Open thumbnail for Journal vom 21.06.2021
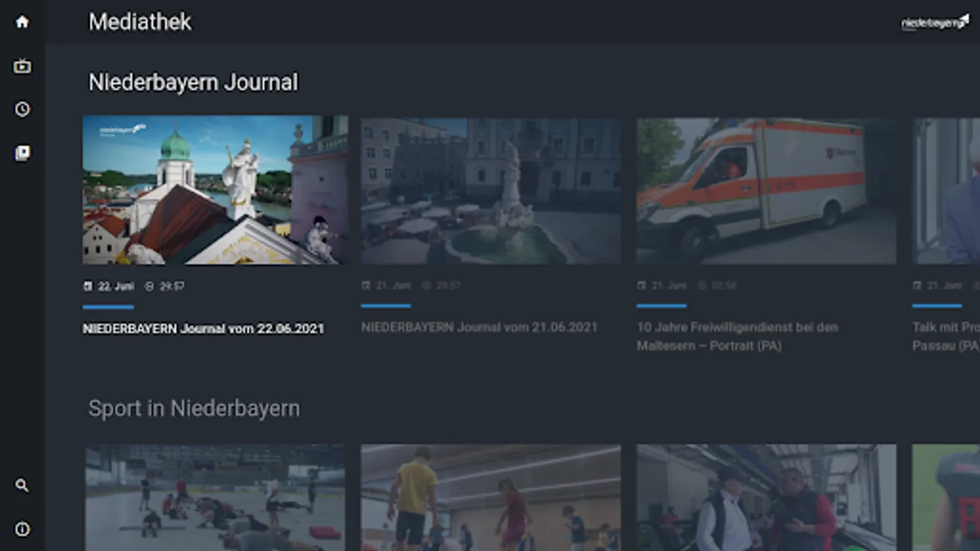The height and width of the screenshot is (551, 980). pos(491,191)
